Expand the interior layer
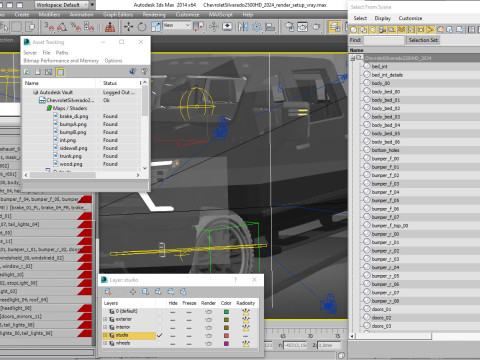This screenshot has width=480, height=360. pyautogui.click(x=105, y=327)
